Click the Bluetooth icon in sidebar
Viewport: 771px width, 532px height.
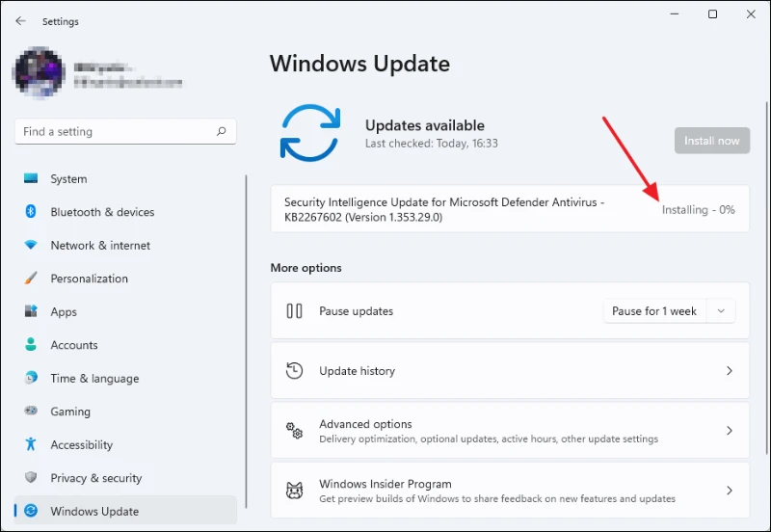(x=31, y=211)
